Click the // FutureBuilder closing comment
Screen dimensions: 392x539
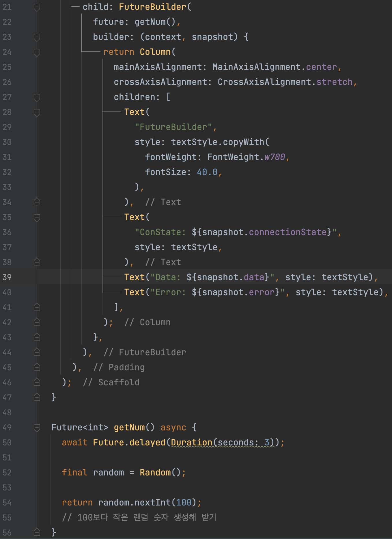[x=145, y=352]
